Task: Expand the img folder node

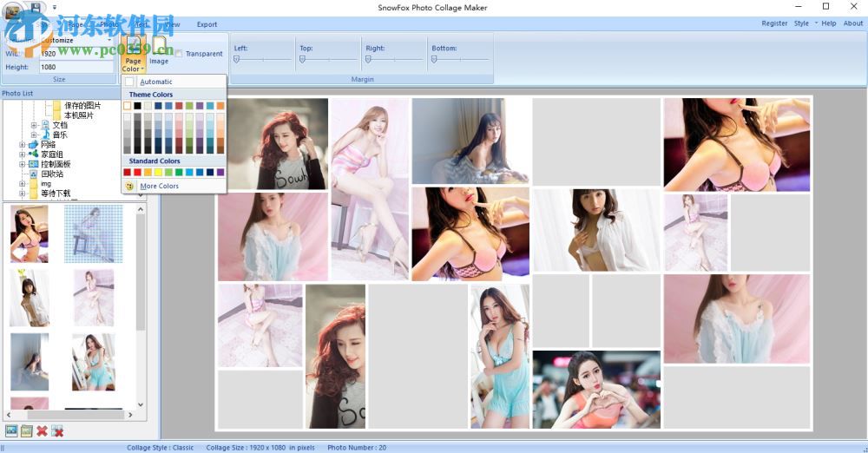Action: tap(23, 183)
